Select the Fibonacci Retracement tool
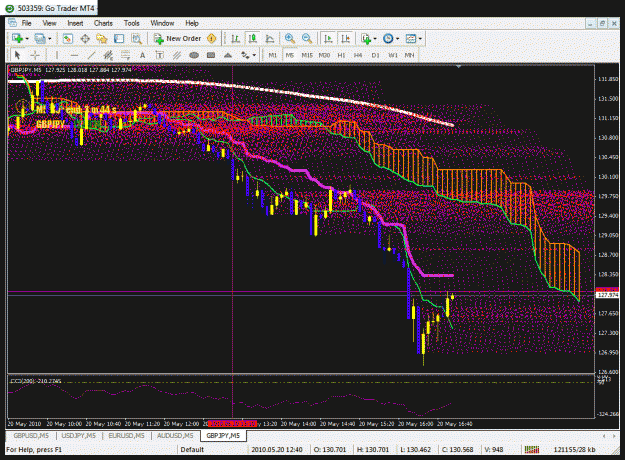The image size is (625, 460). point(126,55)
